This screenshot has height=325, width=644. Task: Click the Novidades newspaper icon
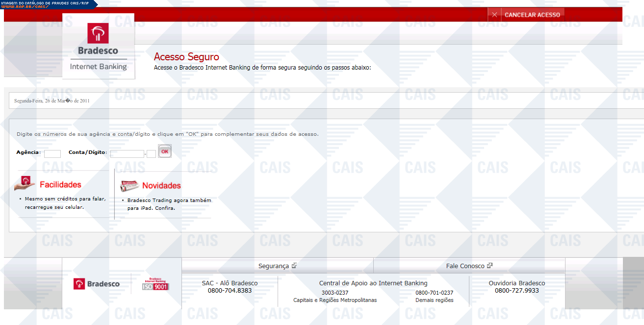click(x=130, y=186)
